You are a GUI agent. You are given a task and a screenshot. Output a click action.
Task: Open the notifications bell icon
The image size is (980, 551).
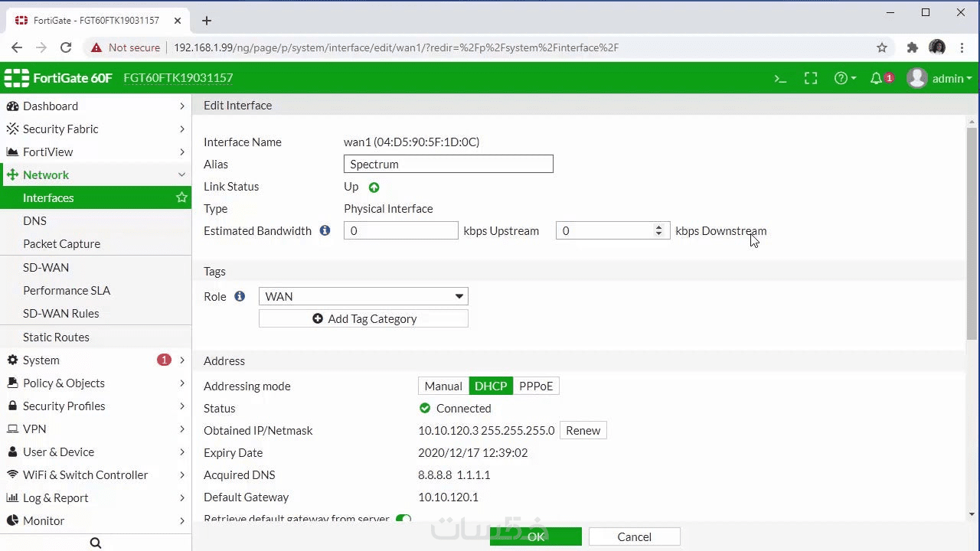coord(881,78)
